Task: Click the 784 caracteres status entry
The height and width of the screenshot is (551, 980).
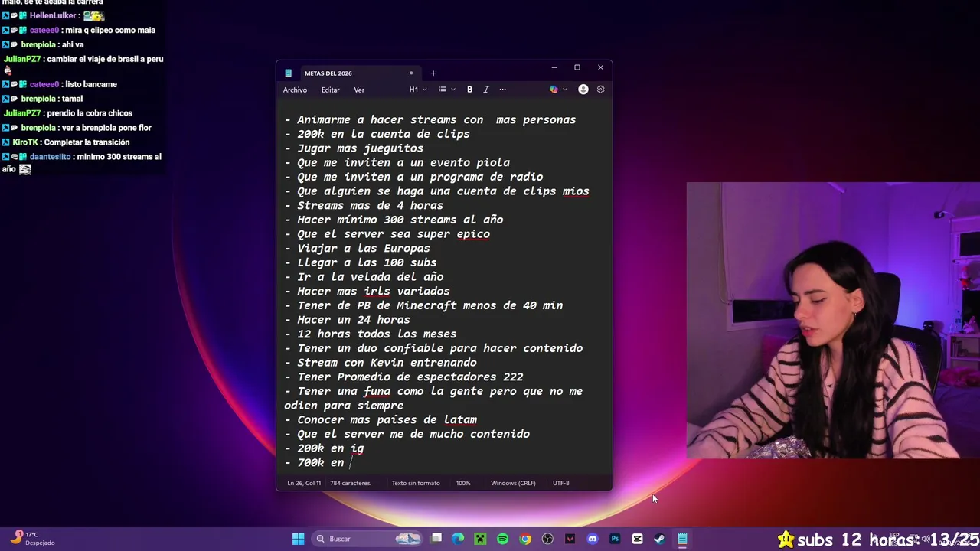Action: pyautogui.click(x=351, y=483)
